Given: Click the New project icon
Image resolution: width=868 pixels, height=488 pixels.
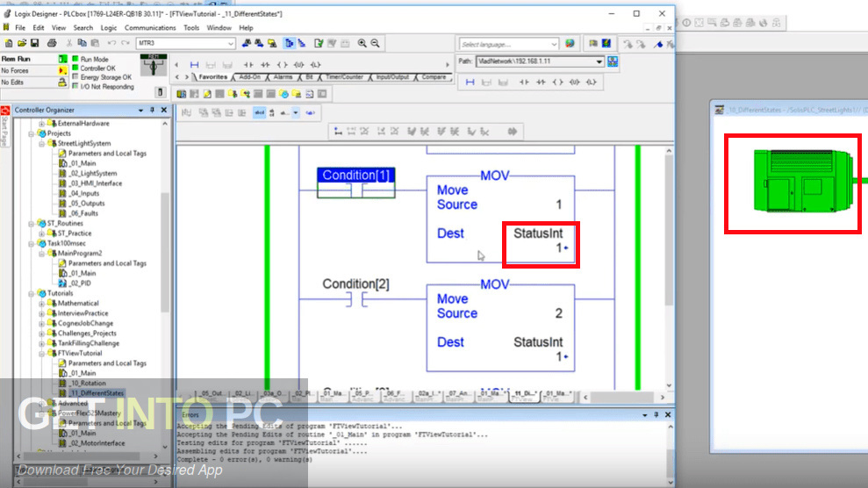Looking at the screenshot, I should 9,43.
